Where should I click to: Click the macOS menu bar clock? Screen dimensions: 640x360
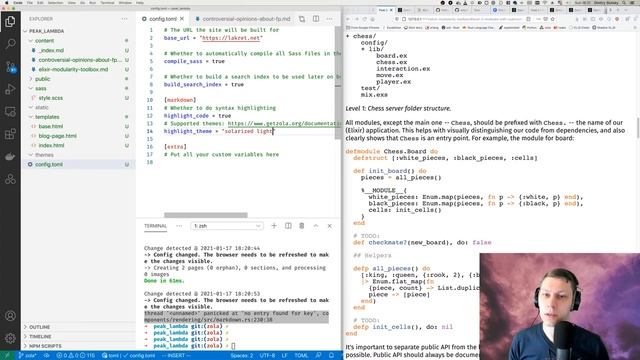point(582,2)
